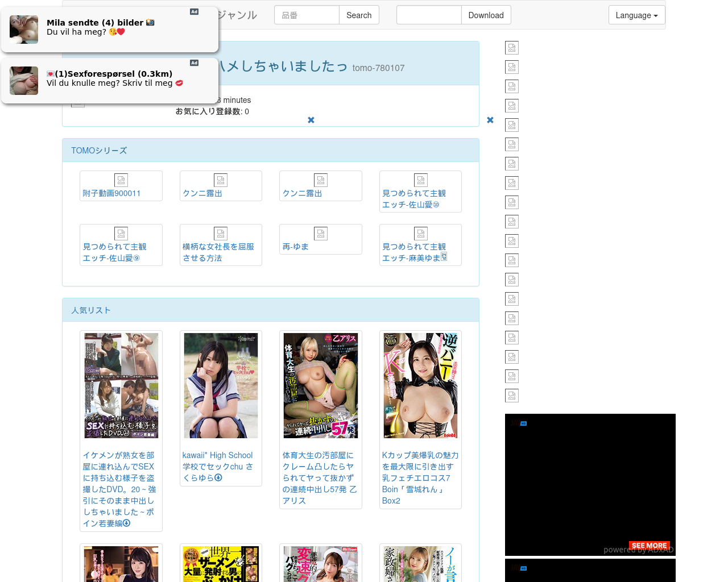Click the broken image icon above 再-ゆま
The image size is (728, 582).
pos(321,234)
